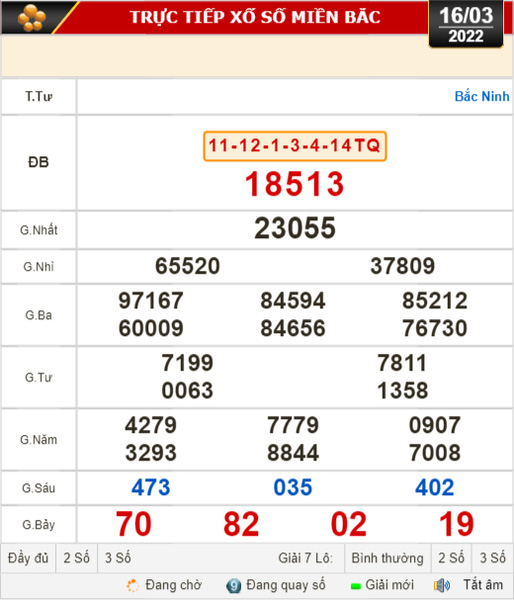Select '3 Số' option for Giải 7 Lô

(x=493, y=558)
